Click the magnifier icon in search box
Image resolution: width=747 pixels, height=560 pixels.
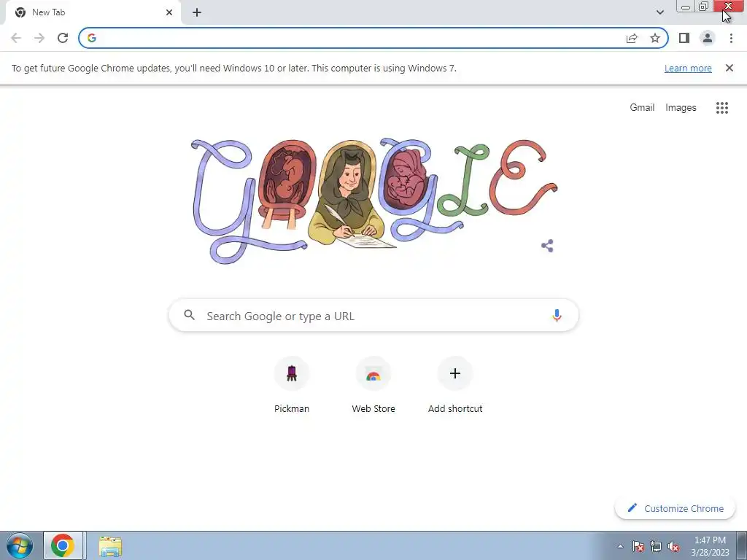[189, 315]
